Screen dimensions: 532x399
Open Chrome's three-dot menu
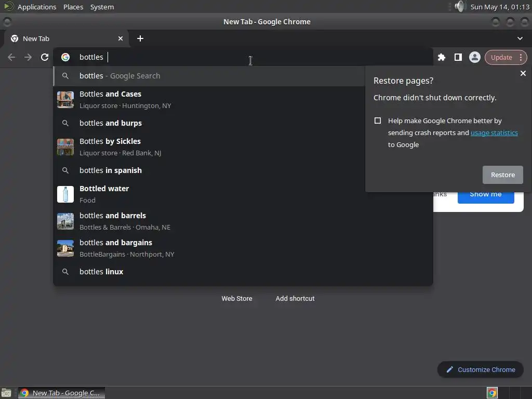click(x=521, y=57)
